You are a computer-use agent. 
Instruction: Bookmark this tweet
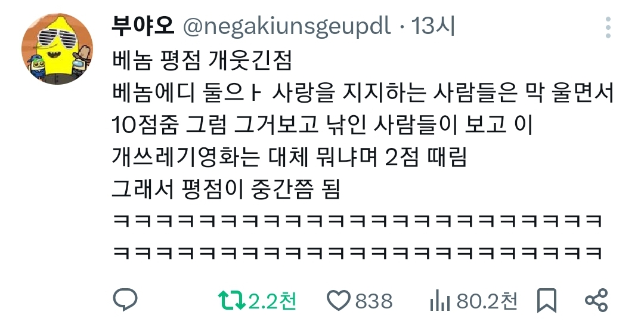[x=547, y=301]
